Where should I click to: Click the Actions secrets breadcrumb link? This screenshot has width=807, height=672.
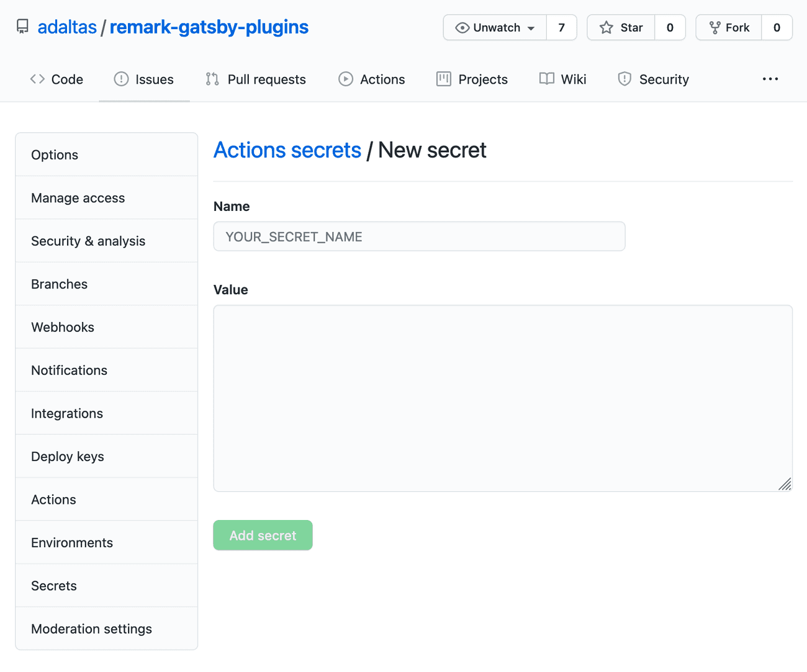287,150
